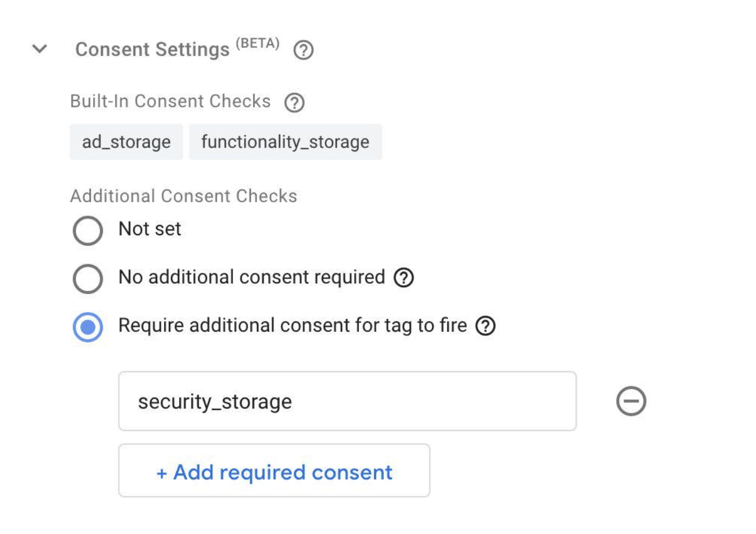Select the Not set option
756x534 pixels.
(87, 229)
